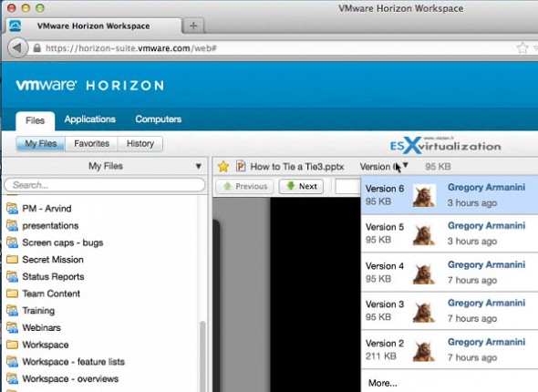The height and width of the screenshot is (392, 538).
Task: Select the VMware Horizon Workspace browser tab
Action: pyautogui.click(x=93, y=26)
